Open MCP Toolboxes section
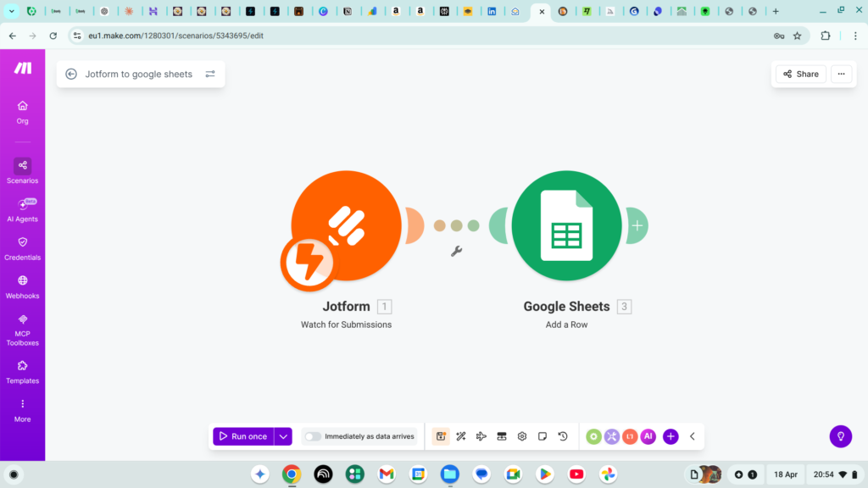Screen dimensions: 868x488 (x=22, y=330)
